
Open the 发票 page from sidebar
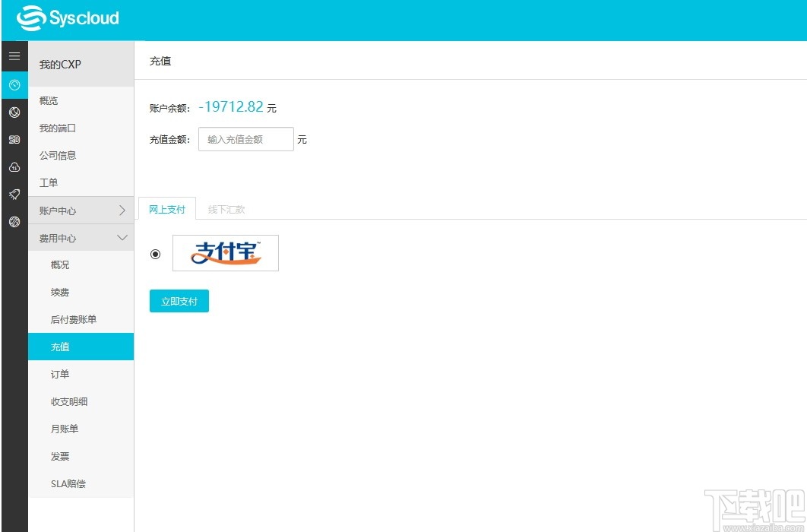point(62,456)
